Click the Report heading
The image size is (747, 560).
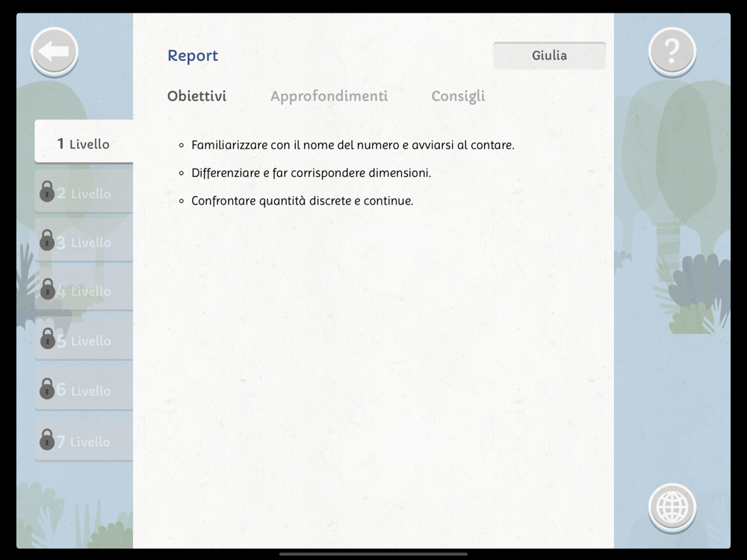(193, 56)
